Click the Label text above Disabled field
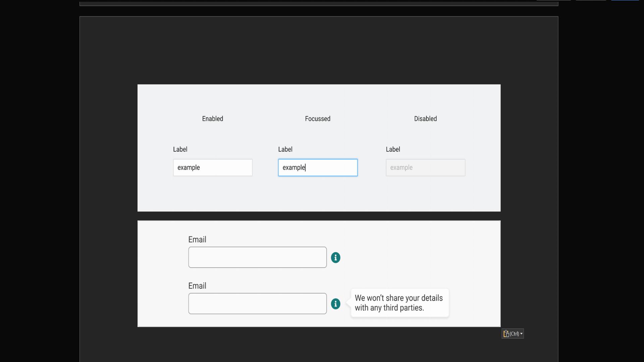 coord(393,149)
